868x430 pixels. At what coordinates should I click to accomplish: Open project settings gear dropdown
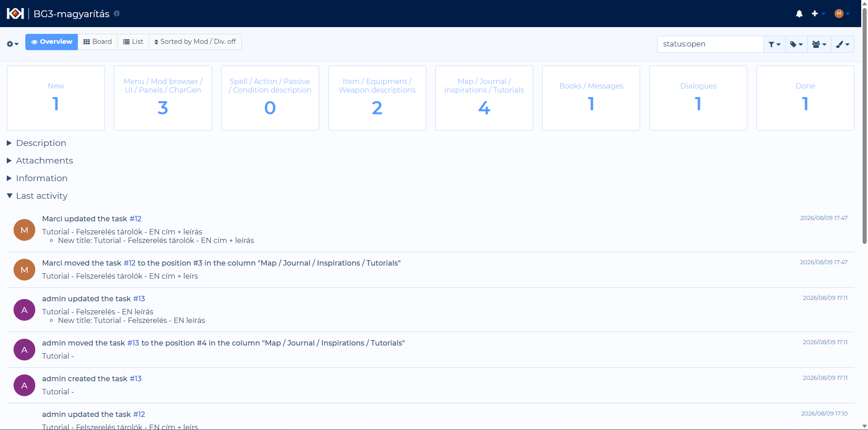(x=12, y=44)
